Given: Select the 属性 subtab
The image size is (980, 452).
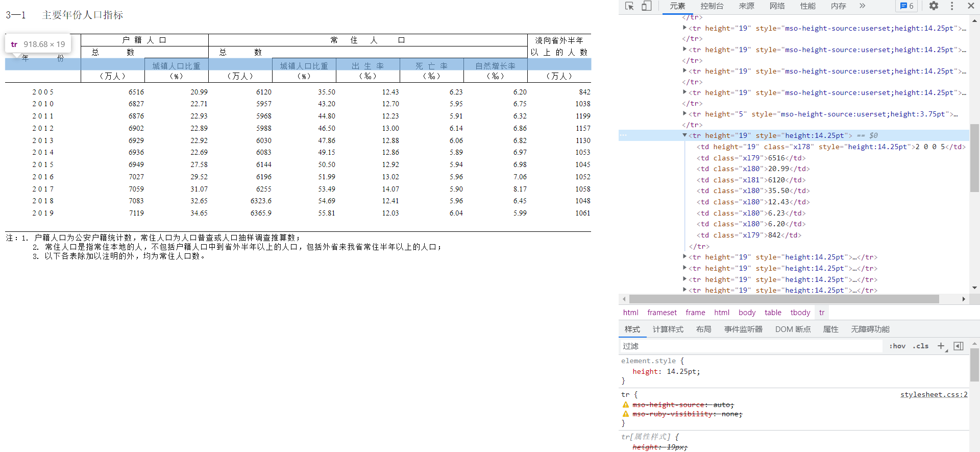Looking at the screenshot, I should click(x=830, y=329).
